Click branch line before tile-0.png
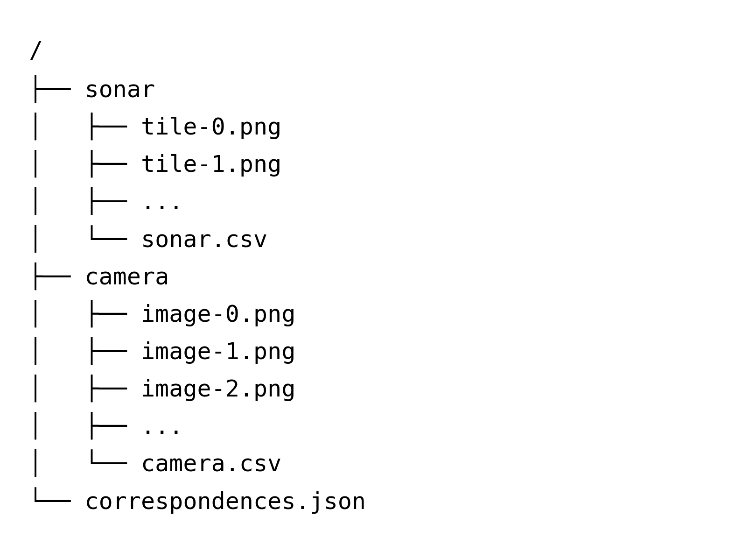The height and width of the screenshot is (552, 756). pyautogui.click(x=108, y=126)
